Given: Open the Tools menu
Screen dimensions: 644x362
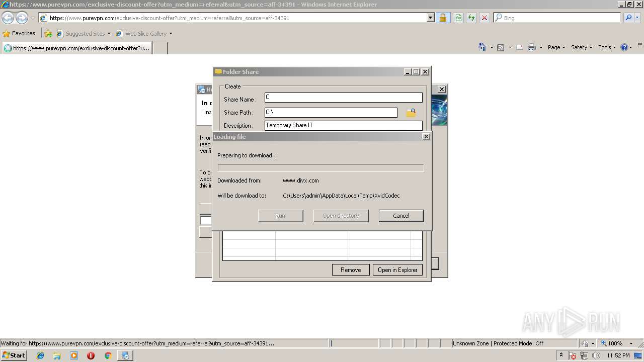Looking at the screenshot, I should 607,47.
